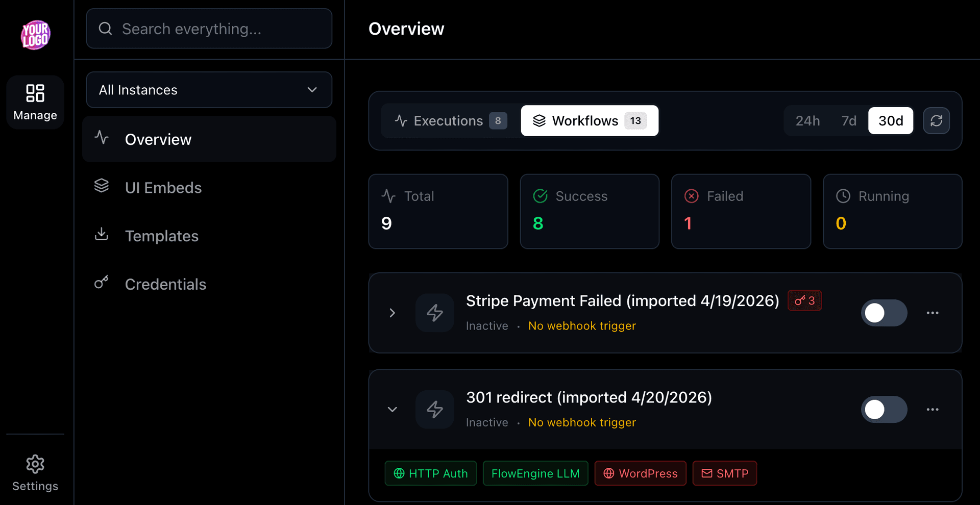
Task: Focus the Search everything field
Action: coord(209,29)
